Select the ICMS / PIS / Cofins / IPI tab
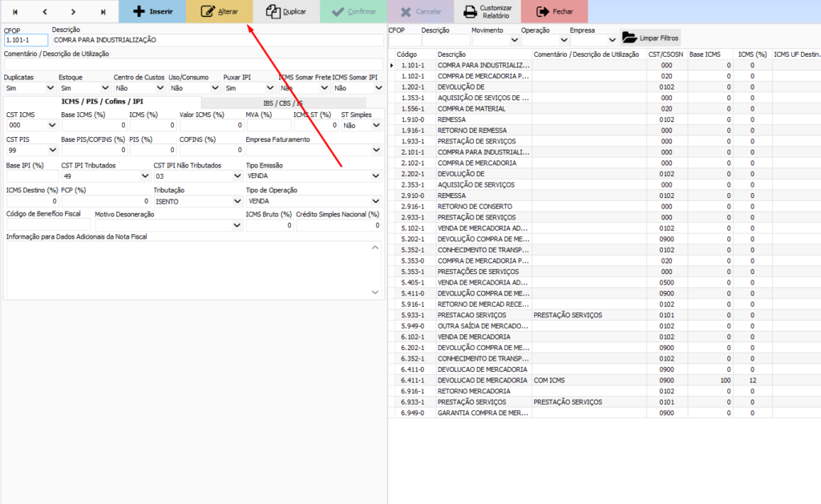The image size is (821, 504). click(102, 103)
